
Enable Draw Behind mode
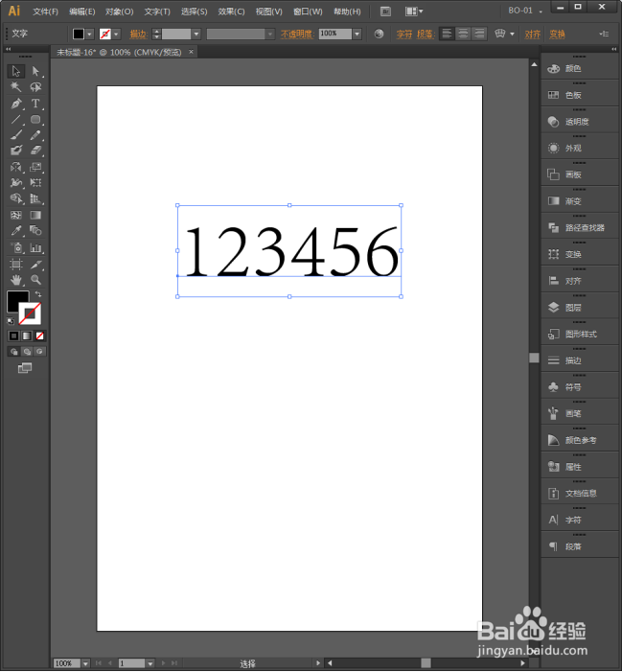click(27, 352)
